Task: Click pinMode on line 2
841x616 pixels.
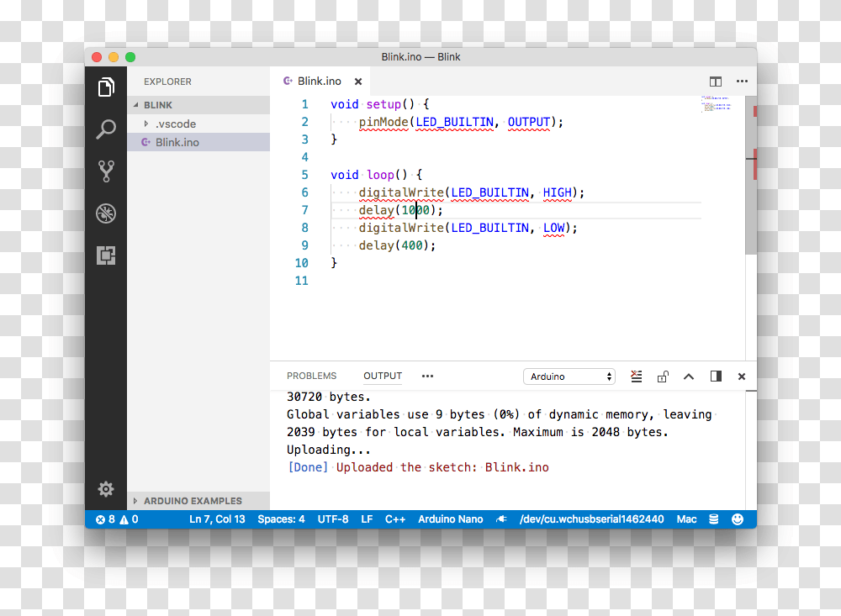Action: click(x=383, y=122)
